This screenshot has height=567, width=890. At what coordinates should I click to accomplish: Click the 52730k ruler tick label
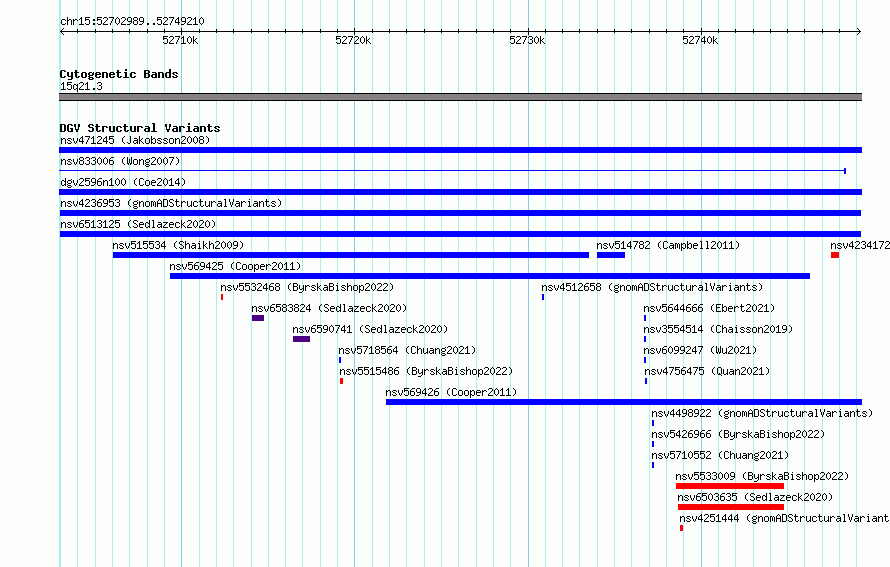tap(527, 40)
